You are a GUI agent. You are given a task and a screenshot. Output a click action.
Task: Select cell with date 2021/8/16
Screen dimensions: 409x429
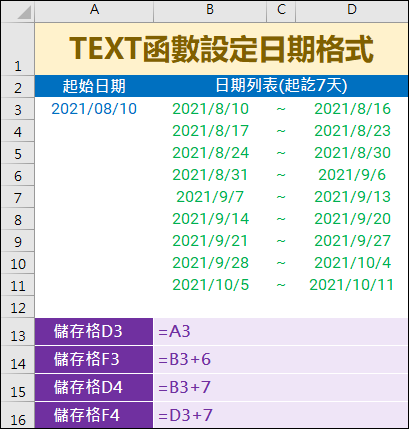pos(352,109)
